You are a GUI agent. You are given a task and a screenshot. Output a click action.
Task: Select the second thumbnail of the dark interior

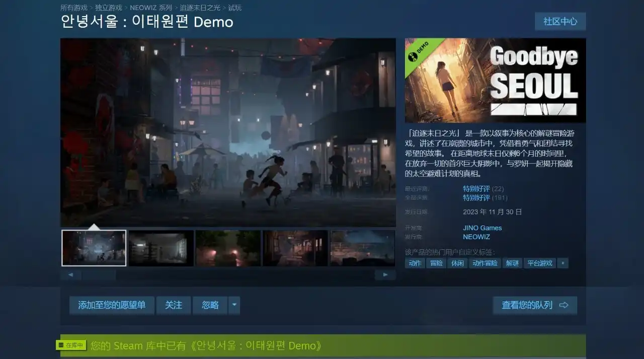coord(161,248)
